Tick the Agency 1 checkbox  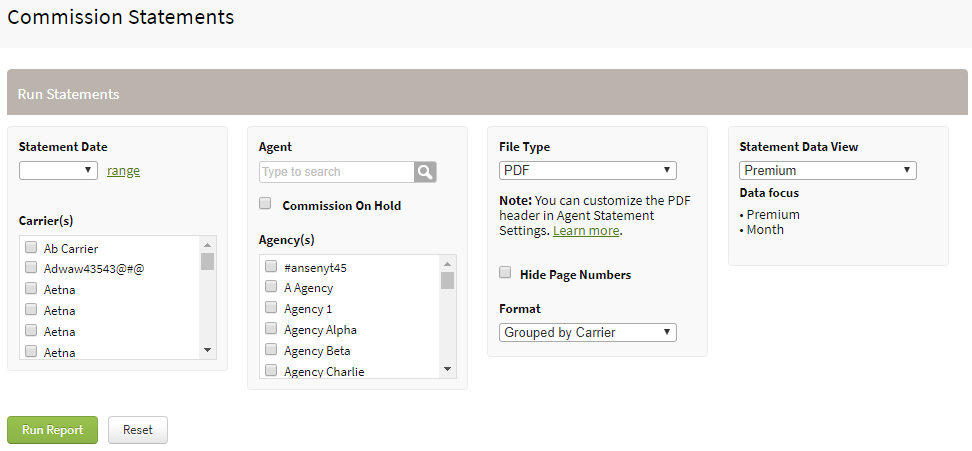pyautogui.click(x=271, y=307)
